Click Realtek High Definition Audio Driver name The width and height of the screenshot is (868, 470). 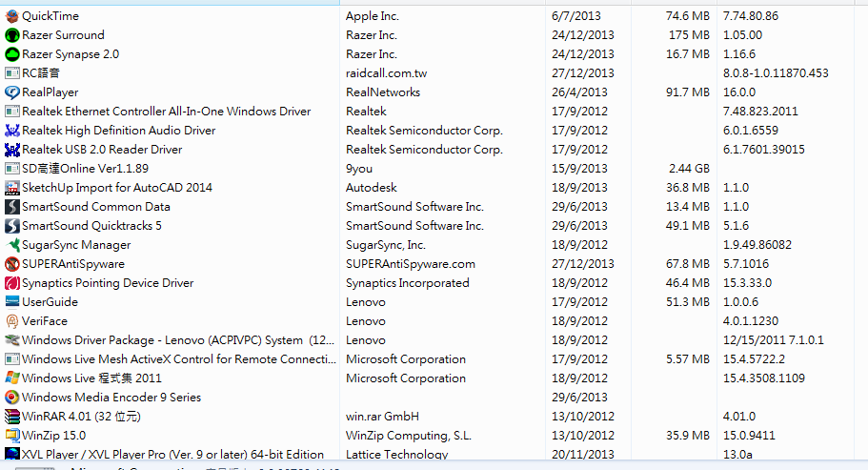click(119, 131)
